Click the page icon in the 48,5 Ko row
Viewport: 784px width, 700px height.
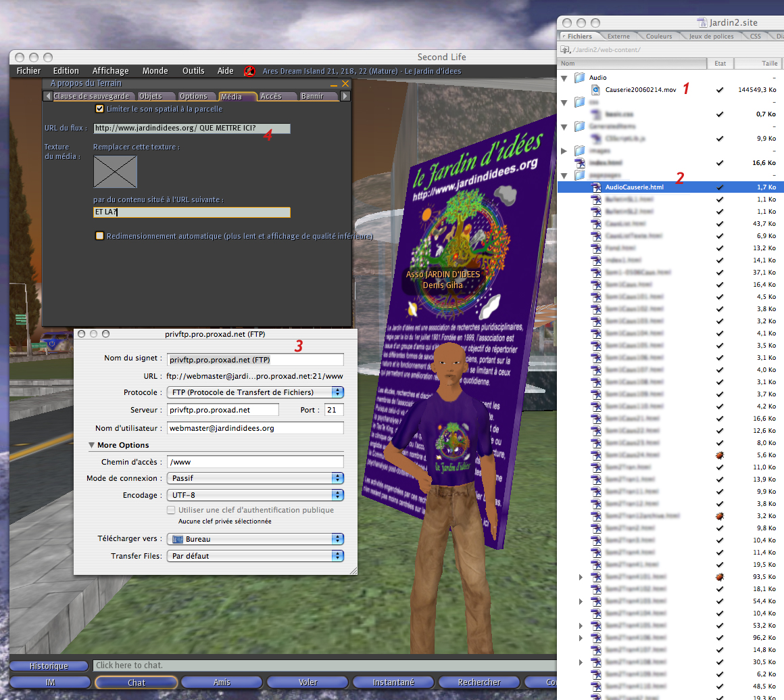click(596, 686)
